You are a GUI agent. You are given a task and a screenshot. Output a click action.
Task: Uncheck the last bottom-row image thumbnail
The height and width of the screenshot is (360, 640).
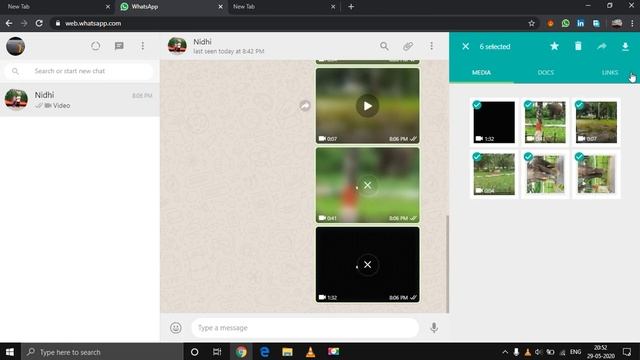pyautogui.click(x=579, y=157)
